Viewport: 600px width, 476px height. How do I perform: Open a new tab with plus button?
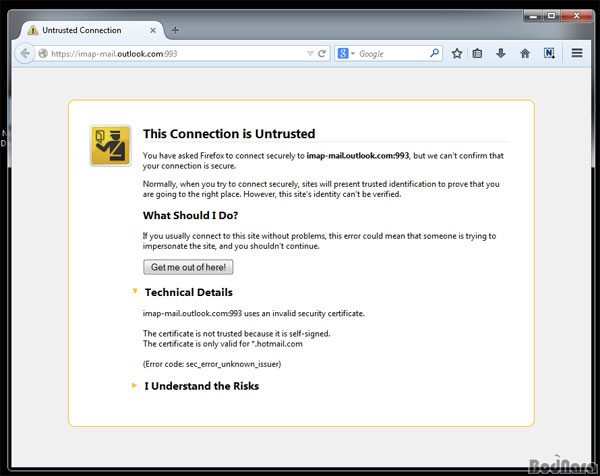pos(175,30)
